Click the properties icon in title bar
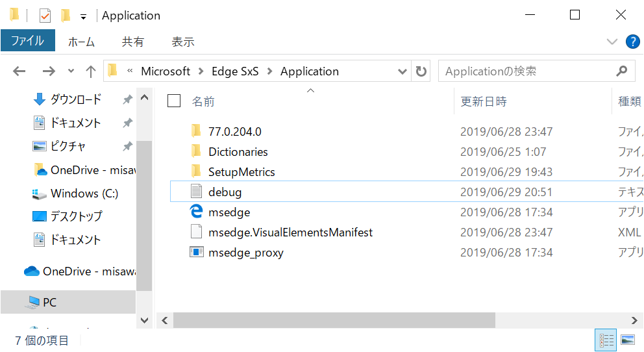This screenshot has width=644, height=352. tap(45, 16)
